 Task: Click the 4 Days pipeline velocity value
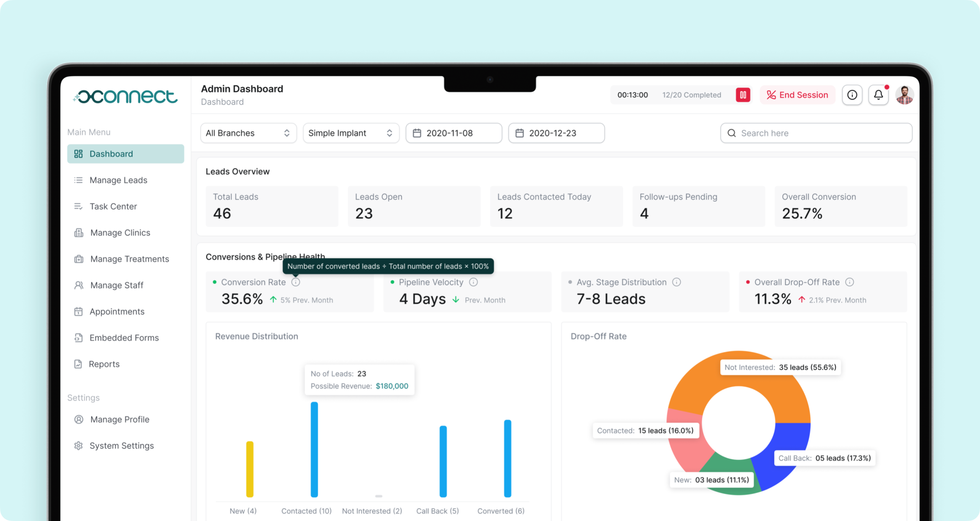coord(423,299)
